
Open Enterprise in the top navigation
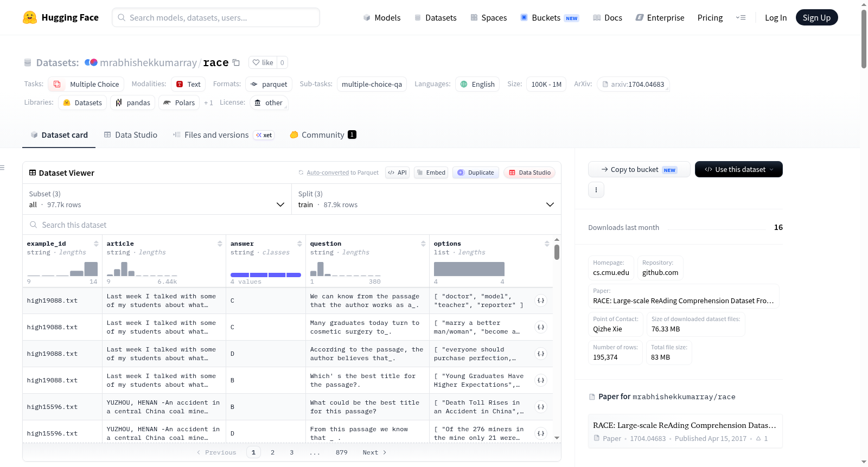660,17
